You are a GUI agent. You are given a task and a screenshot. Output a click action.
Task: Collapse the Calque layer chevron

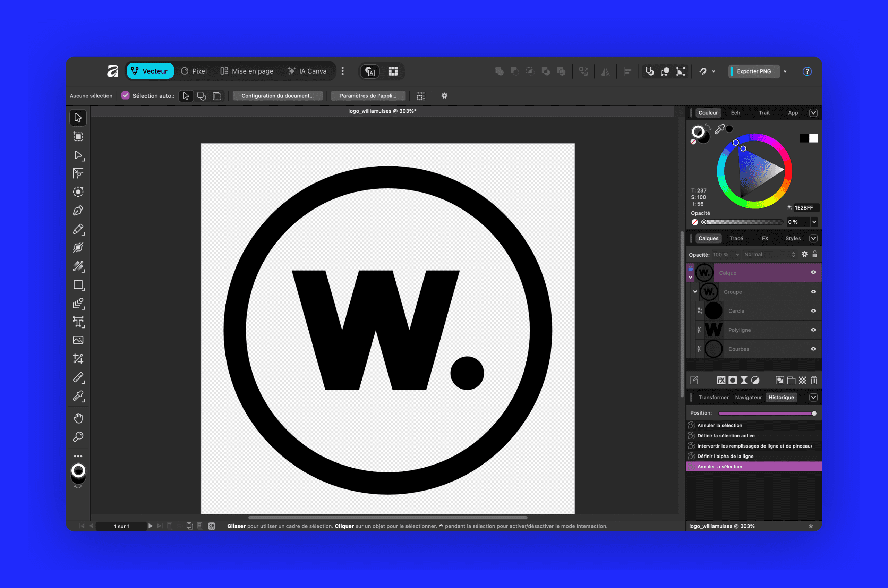690,278
